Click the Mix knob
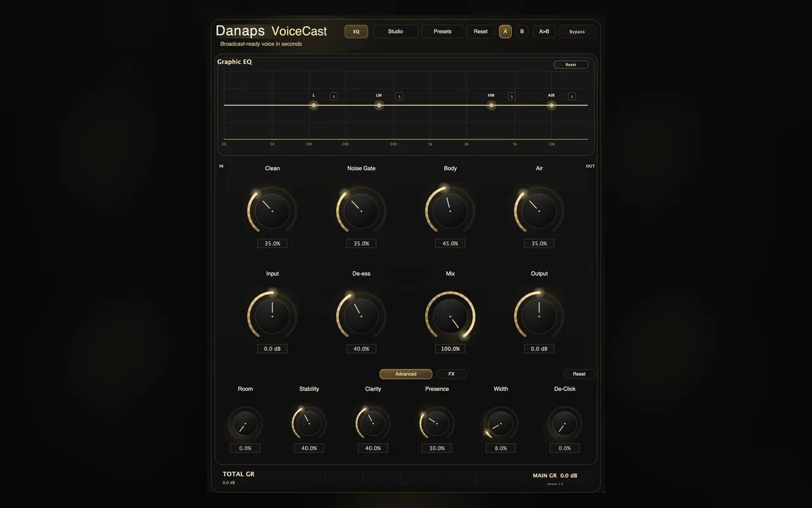This screenshot has width=812, height=508. pyautogui.click(x=450, y=316)
